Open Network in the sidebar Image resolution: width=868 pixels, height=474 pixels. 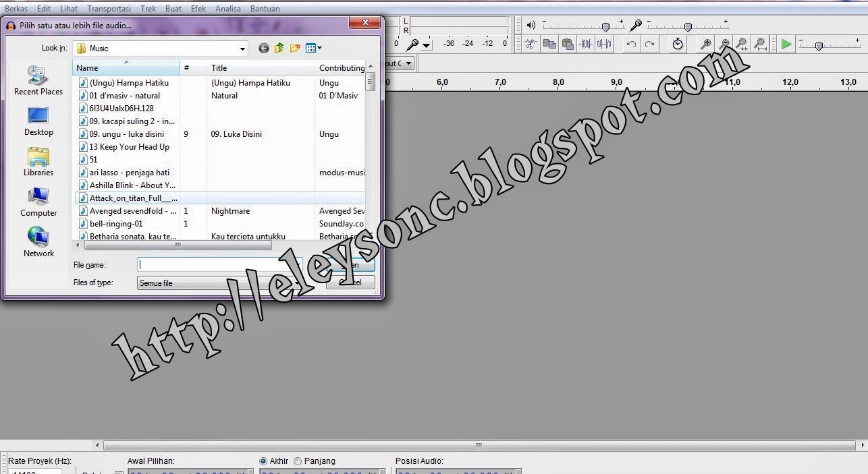tap(38, 243)
